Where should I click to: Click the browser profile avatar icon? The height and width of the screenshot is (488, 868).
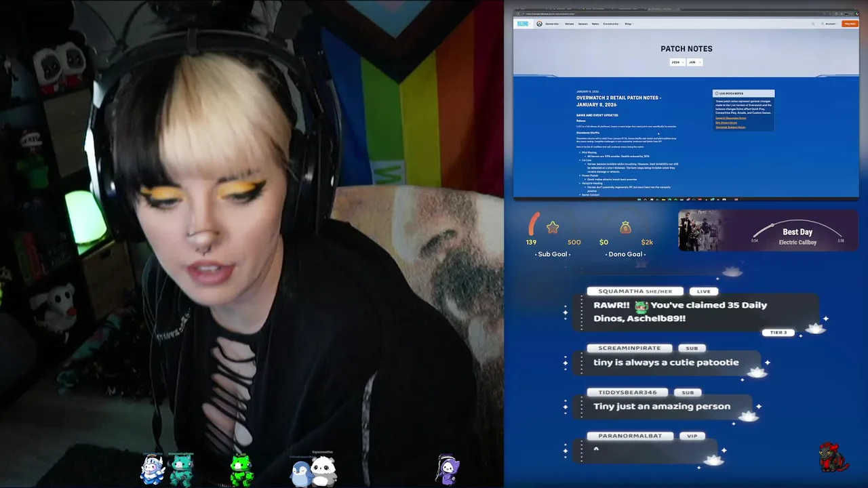[x=847, y=14]
